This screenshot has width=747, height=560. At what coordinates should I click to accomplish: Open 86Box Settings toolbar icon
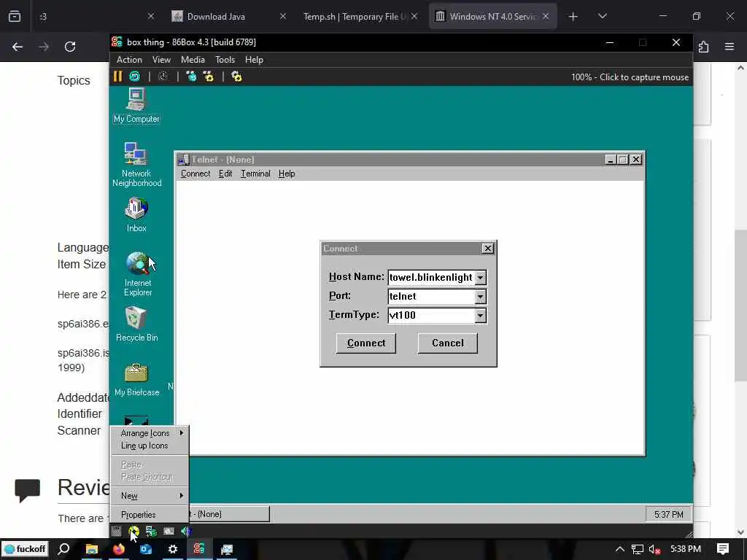click(236, 76)
